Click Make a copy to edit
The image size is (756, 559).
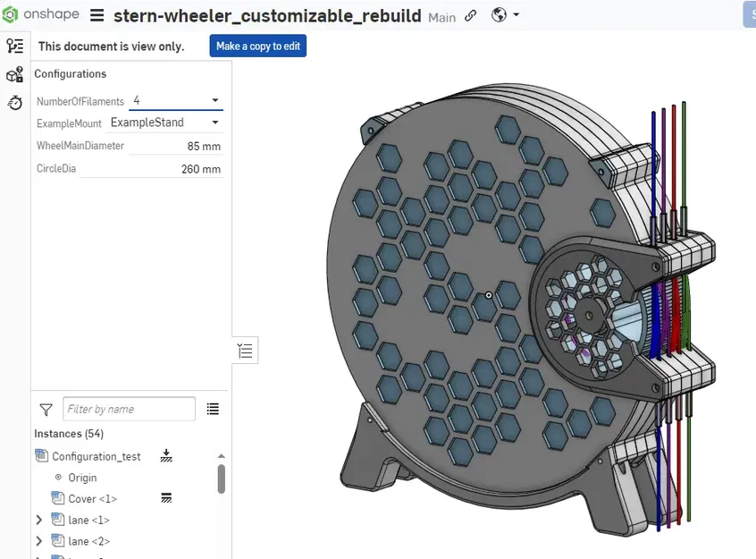pyautogui.click(x=258, y=46)
